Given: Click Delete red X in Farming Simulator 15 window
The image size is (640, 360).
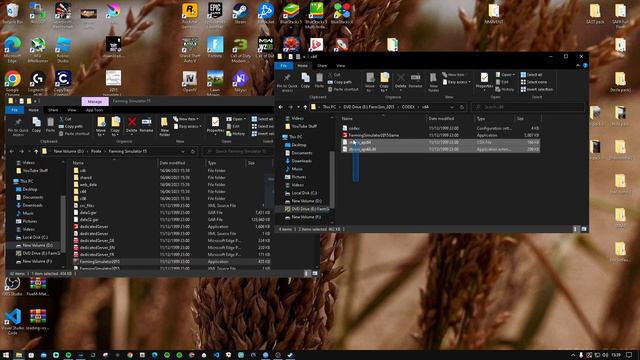Looking at the screenshot, I should coord(131,125).
